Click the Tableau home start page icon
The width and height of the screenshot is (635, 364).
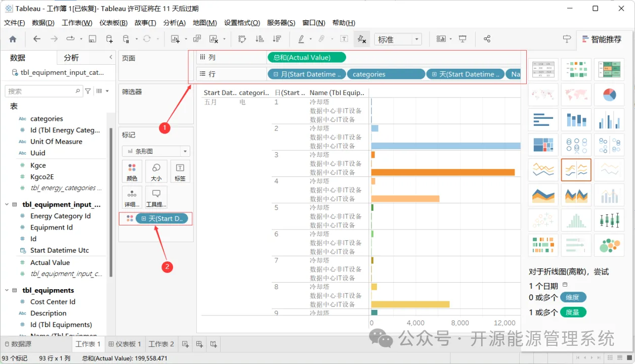coord(13,39)
